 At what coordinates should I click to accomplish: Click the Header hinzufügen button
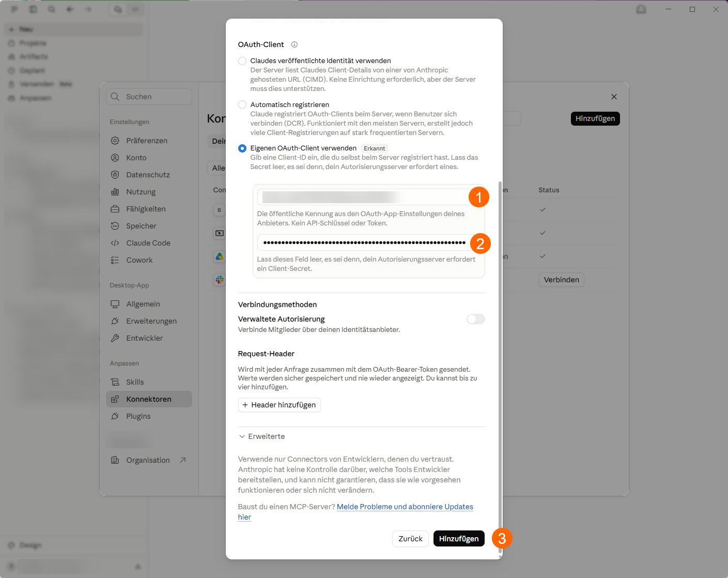279,405
